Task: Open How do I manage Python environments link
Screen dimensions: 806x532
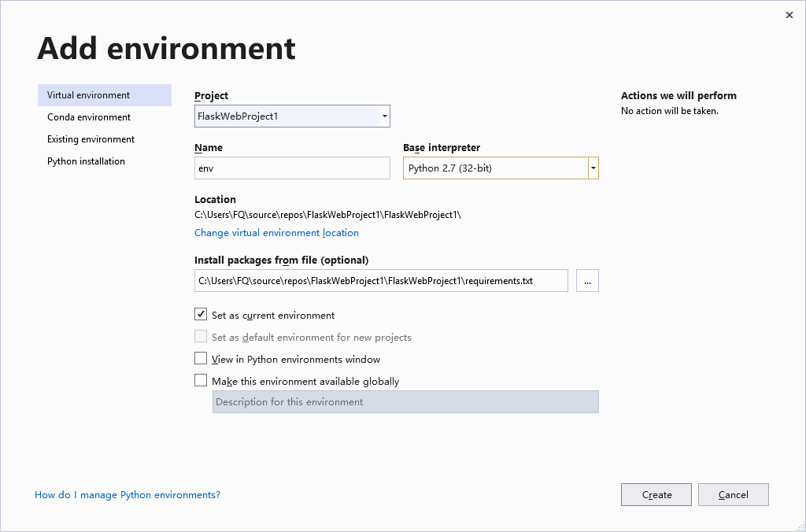Action: click(128, 495)
